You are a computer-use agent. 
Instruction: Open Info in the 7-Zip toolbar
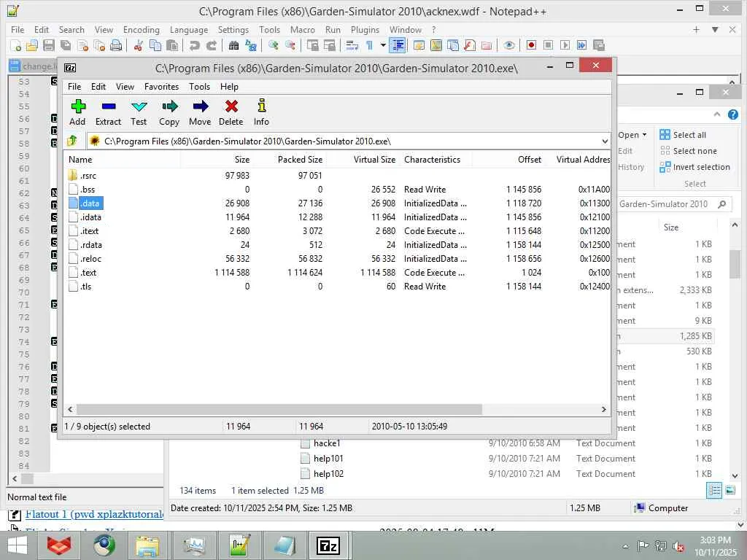(x=261, y=112)
